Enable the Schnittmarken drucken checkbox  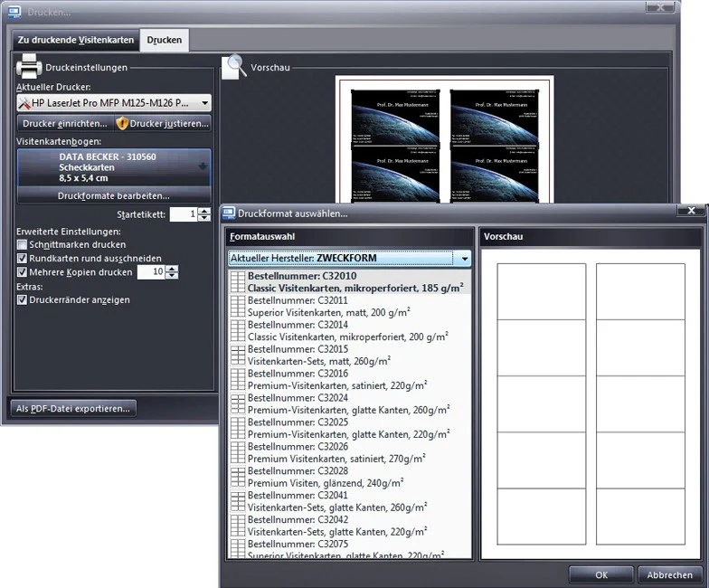22,244
